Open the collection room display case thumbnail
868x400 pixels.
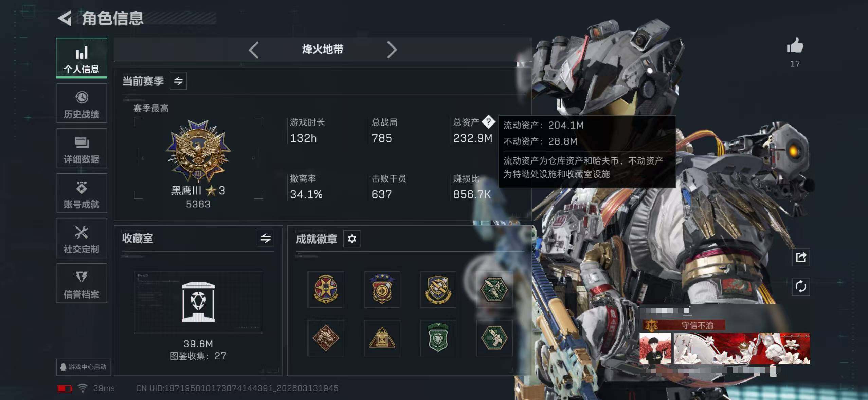(x=198, y=302)
